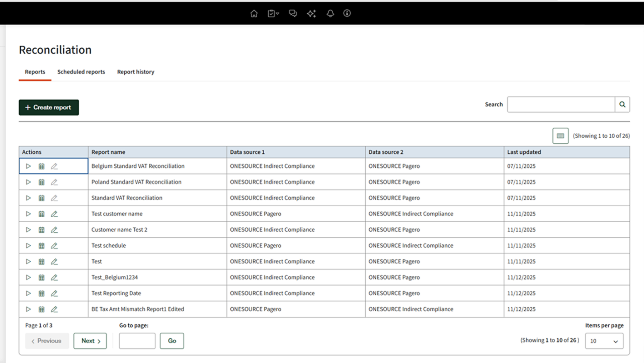Open the chat messages icon
Image resolution: width=644 pixels, height=363 pixels.
(293, 14)
